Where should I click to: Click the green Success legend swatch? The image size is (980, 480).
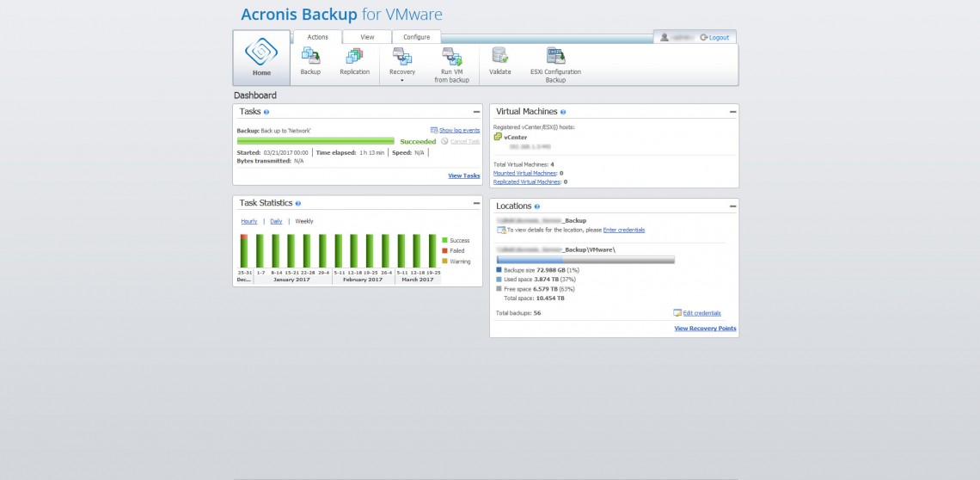pos(444,240)
